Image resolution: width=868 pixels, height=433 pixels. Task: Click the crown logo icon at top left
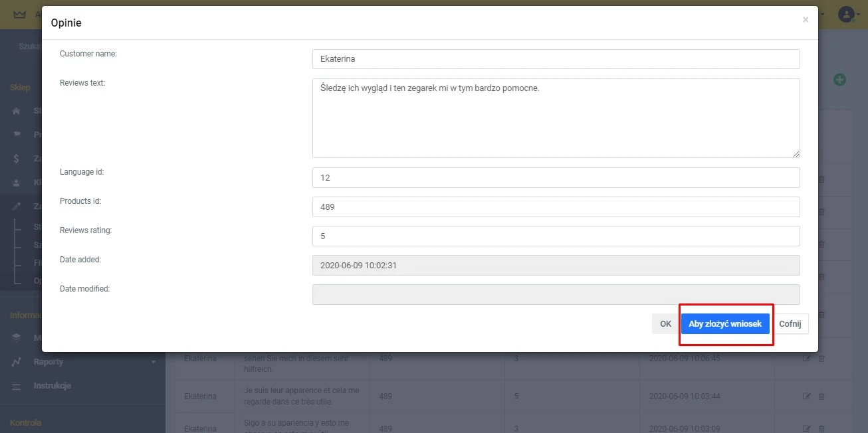pyautogui.click(x=19, y=14)
